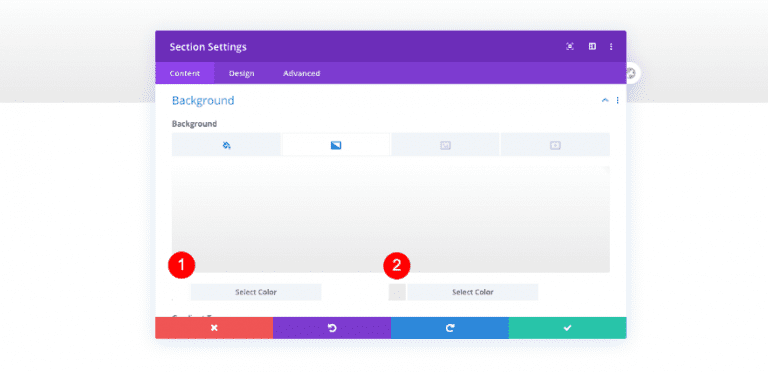Toggle the Background section heading
This screenshot has height=372, width=768.
203,101
